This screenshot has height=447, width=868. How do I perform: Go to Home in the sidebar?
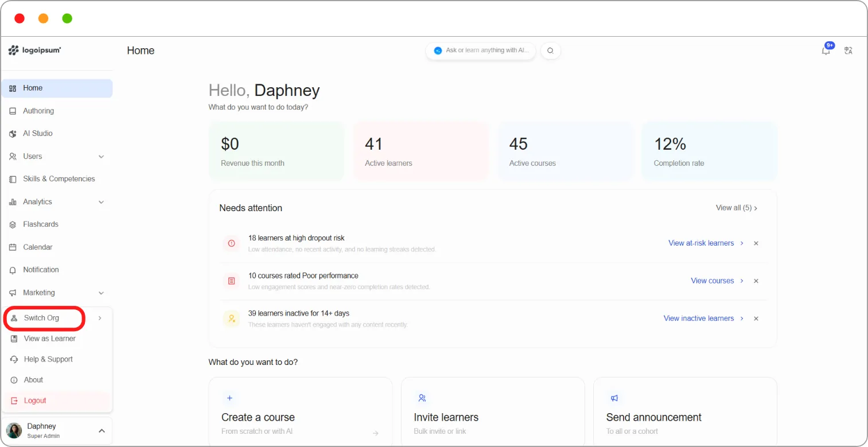point(57,88)
